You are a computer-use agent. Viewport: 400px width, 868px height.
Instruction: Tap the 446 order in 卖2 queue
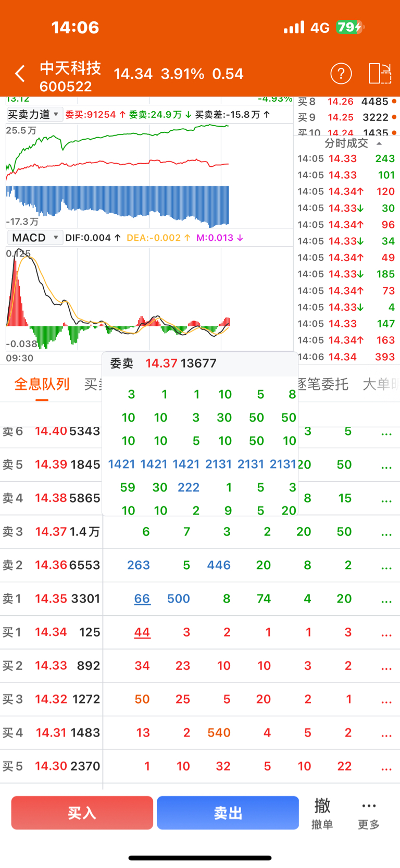coord(219,565)
